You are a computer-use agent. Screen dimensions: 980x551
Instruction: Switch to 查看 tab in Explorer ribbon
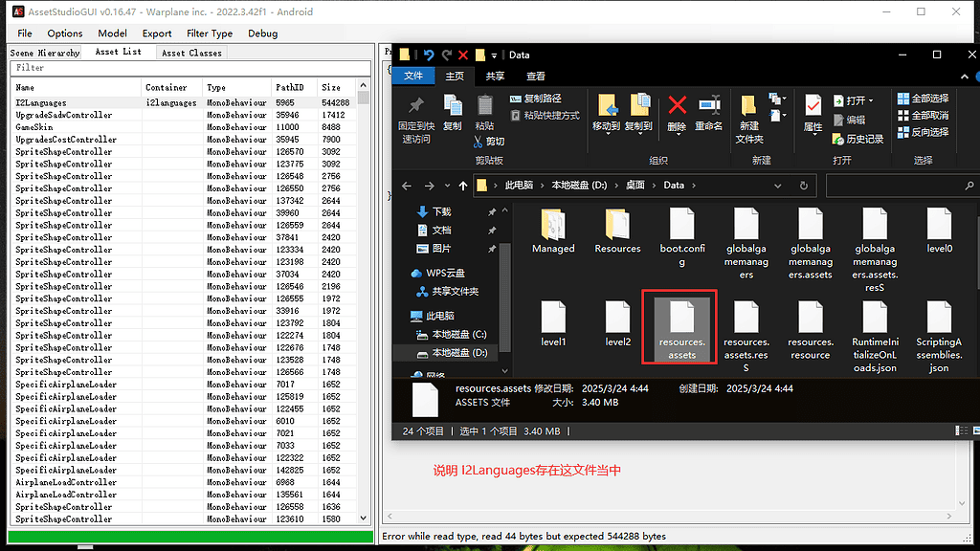point(536,77)
